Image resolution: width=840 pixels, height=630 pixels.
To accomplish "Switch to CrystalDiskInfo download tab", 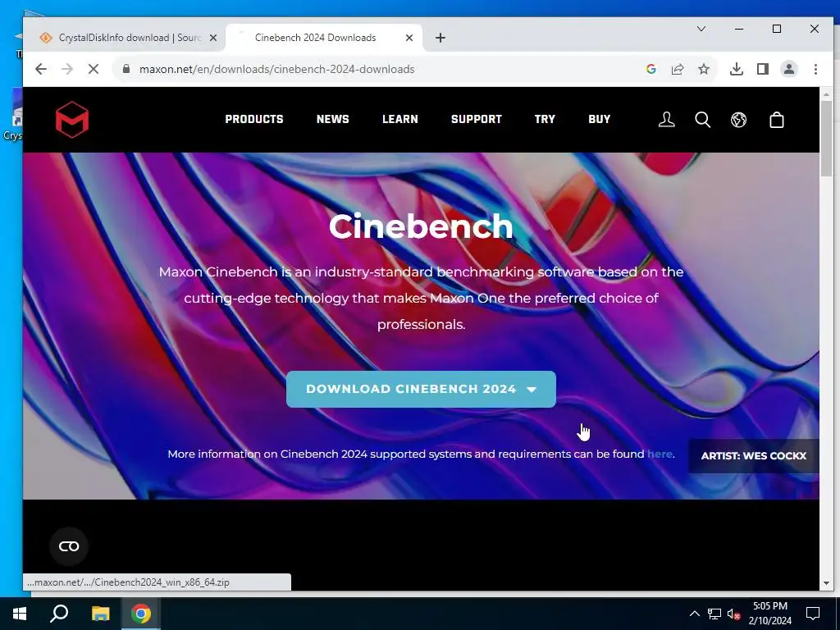I will [129, 38].
